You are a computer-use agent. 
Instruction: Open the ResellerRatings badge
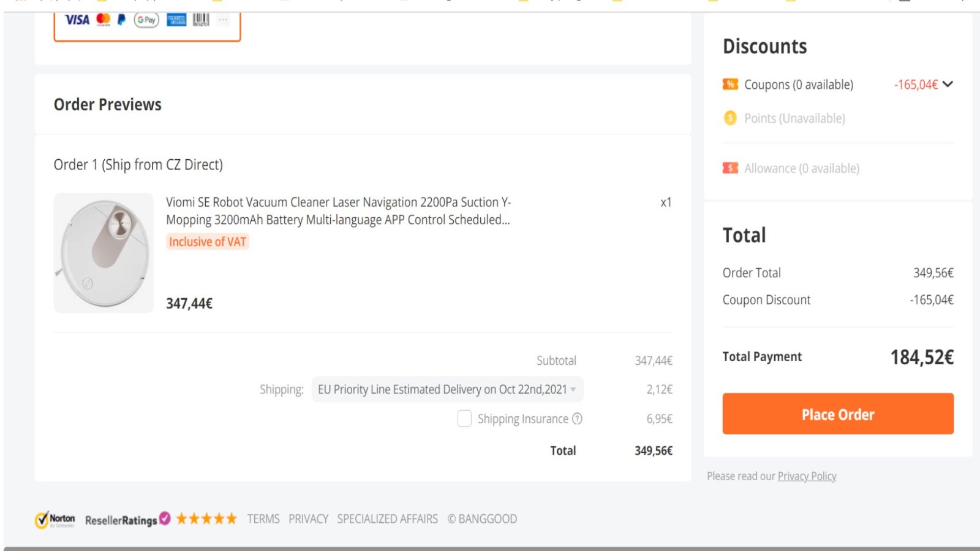(x=127, y=519)
